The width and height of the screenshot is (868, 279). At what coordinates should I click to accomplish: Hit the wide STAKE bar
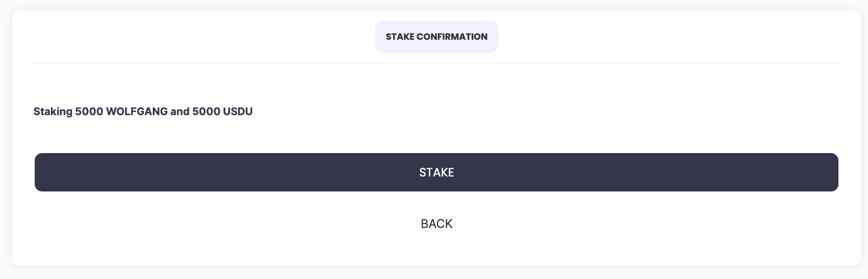[436, 172]
